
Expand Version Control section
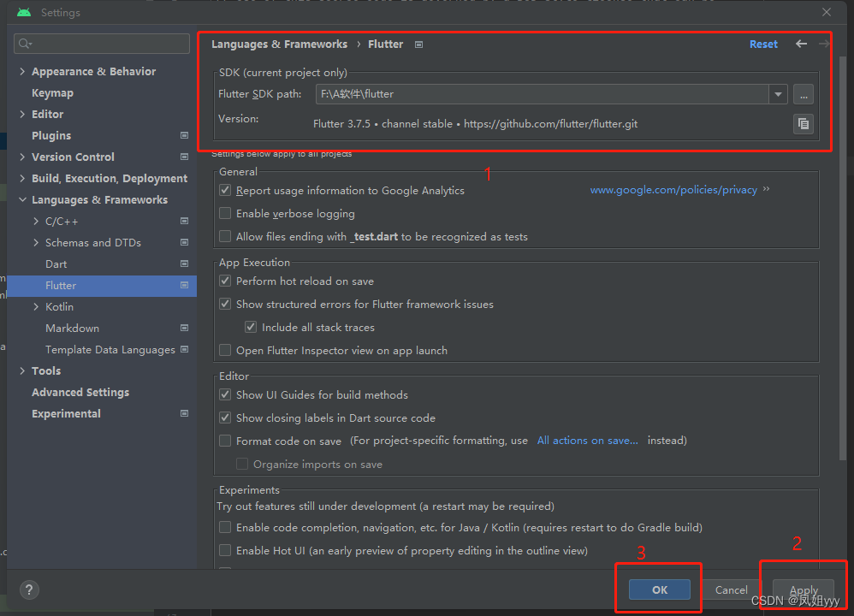pyautogui.click(x=22, y=157)
